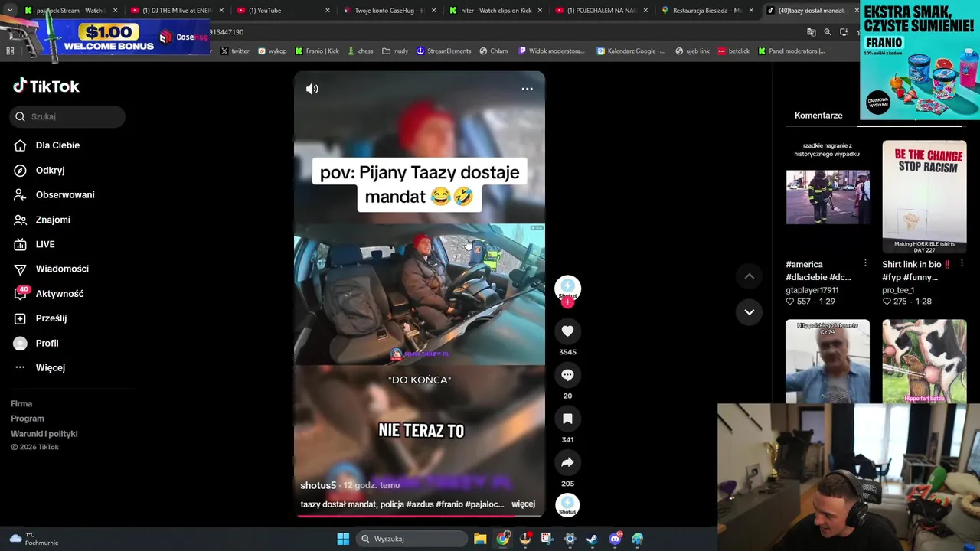Open the Windows Start menu
This screenshot has height=551, width=980.
coord(343,539)
